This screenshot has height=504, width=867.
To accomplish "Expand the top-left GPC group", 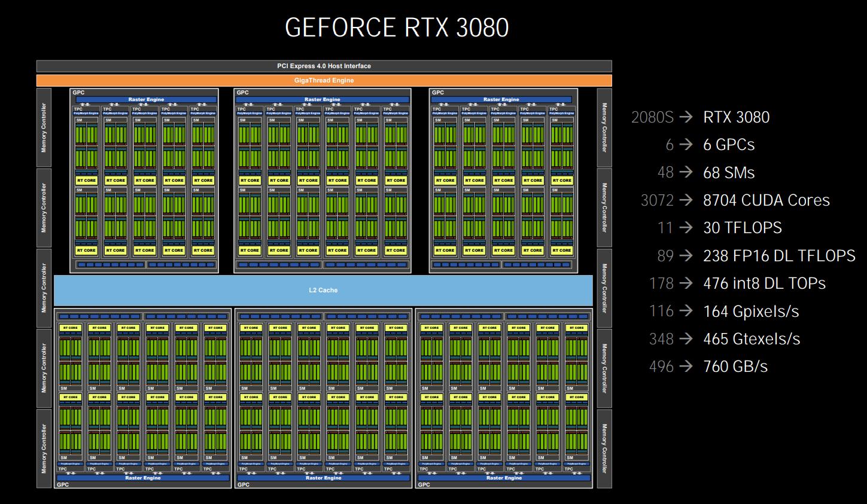I will (x=78, y=92).
